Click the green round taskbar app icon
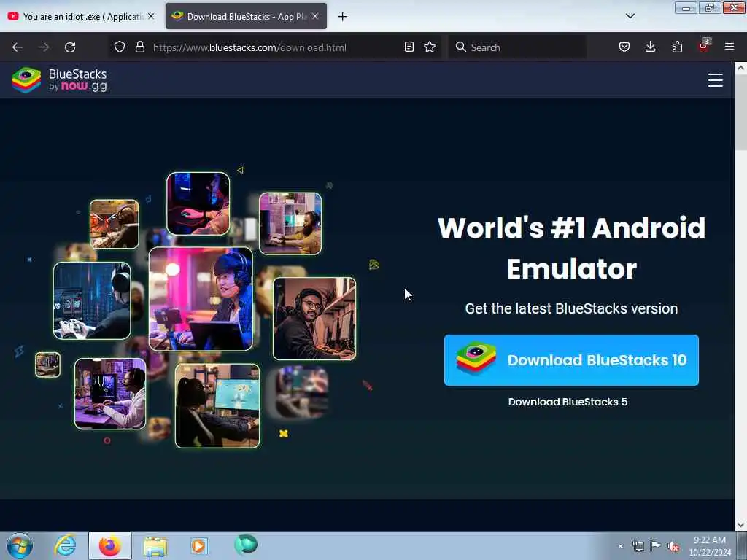Viewport: 747px width, 560px height. (246, 545)
